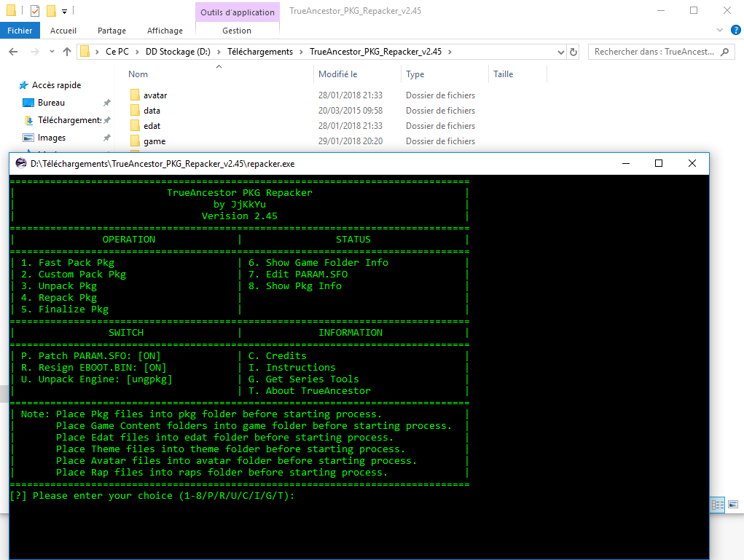Click the date 20/03/2015 09:58
The width and height of the screenshot is (744, 560).
click(351, 111)
